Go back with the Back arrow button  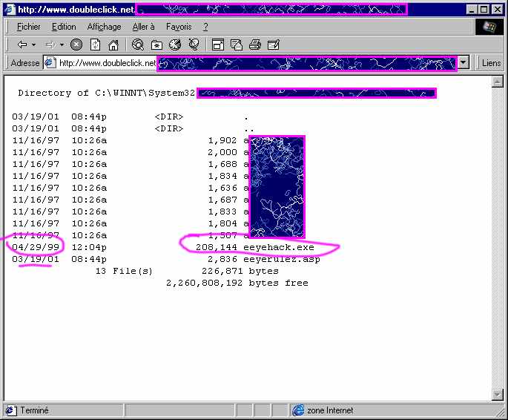tap(22, 45)
